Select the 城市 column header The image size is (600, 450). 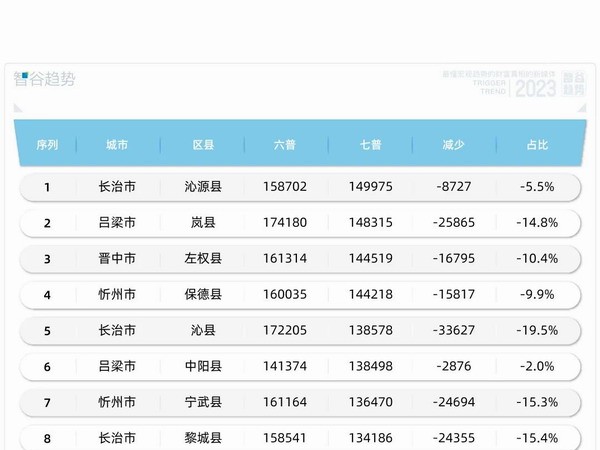117,145
